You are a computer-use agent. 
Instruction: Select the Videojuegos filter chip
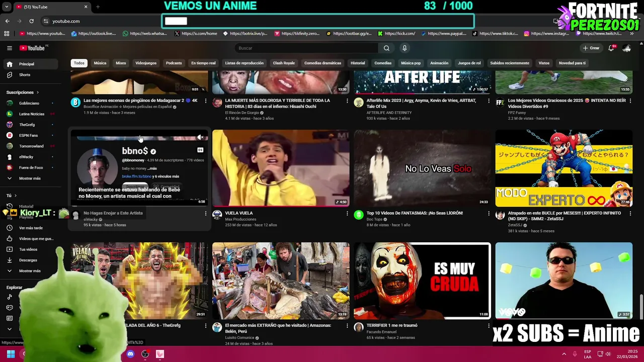pyautogui.click(x=146, y=63)
